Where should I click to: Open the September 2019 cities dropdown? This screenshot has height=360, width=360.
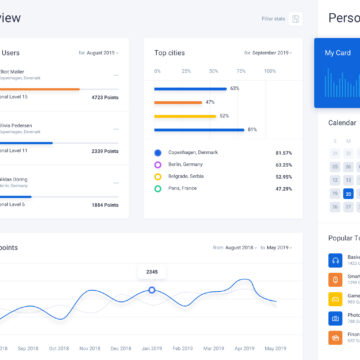tap(272, 53)
